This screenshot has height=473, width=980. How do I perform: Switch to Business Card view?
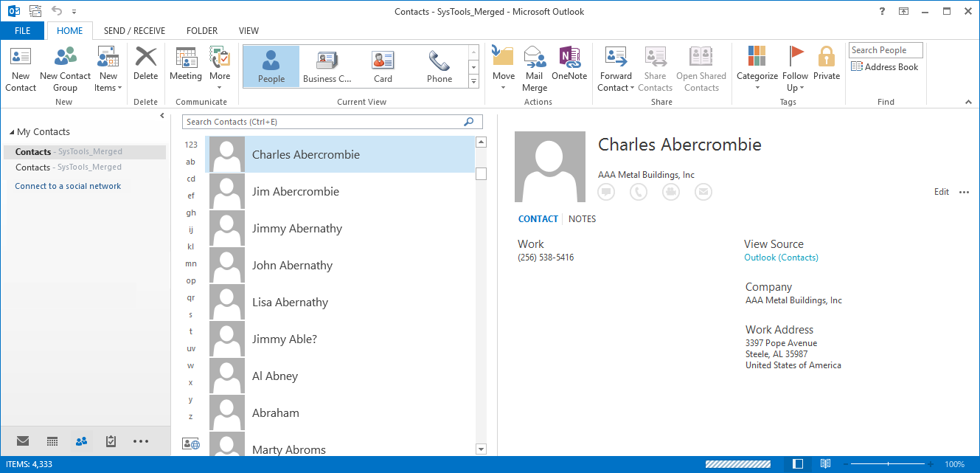point(327,66)
